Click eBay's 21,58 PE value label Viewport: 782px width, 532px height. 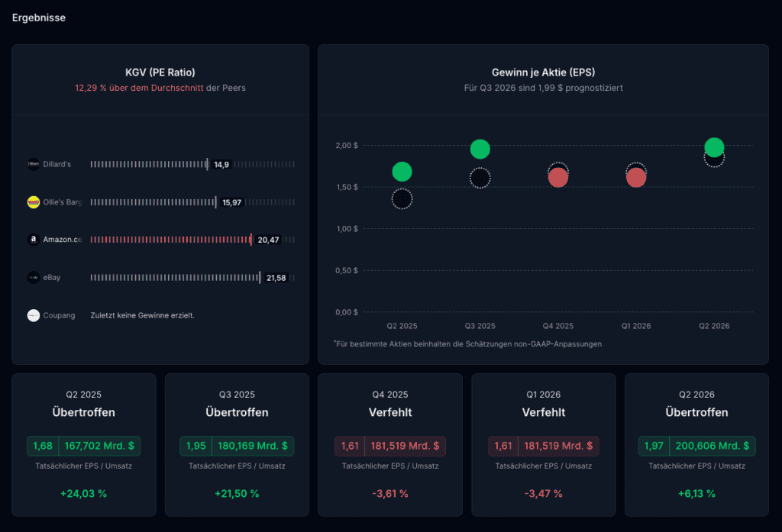[x=276, y=278]
